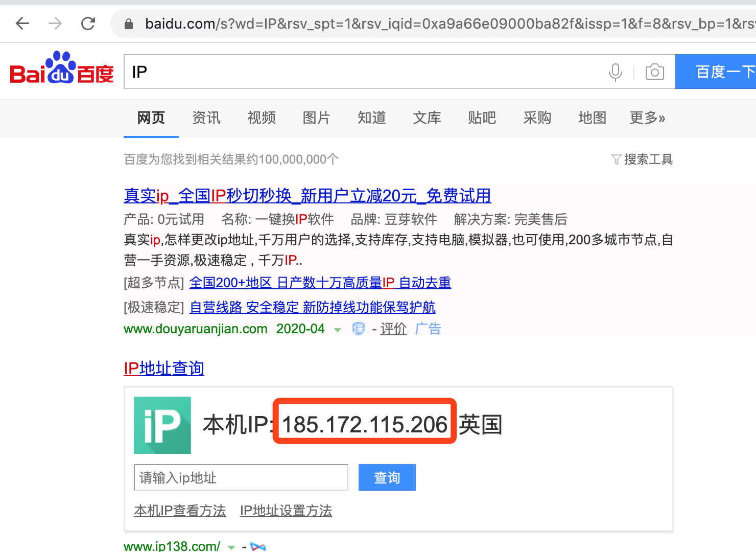
Task: Click result count text 百度为您找到相关结果
Action: tap(231, 159)
